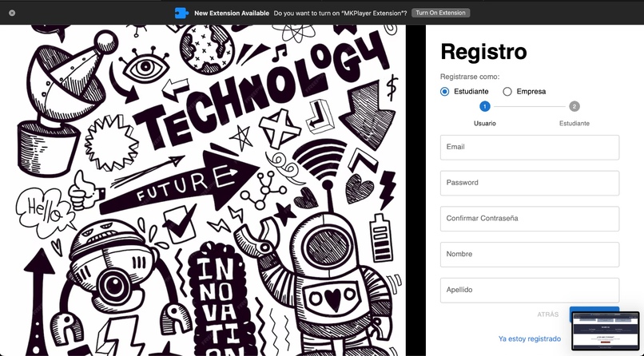
Task: Focus the Nombre input field
Action: 530,255
